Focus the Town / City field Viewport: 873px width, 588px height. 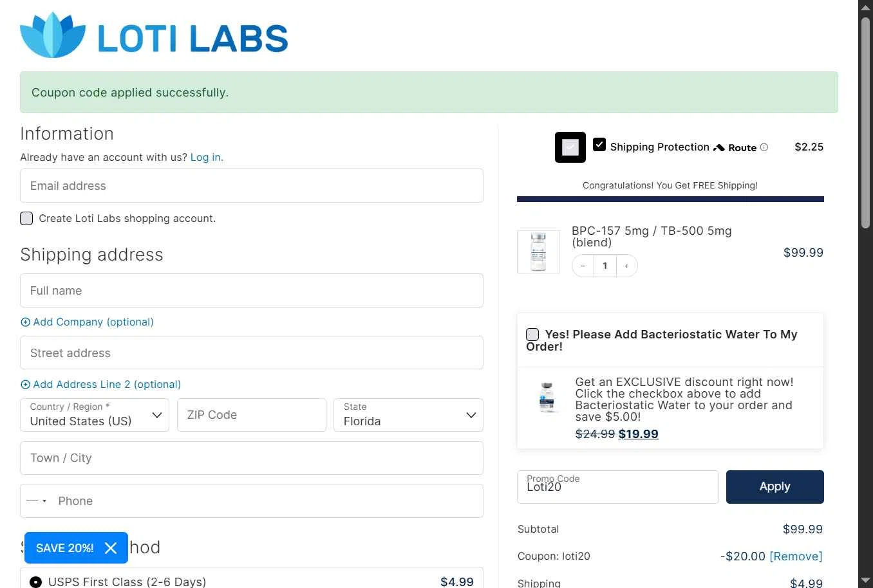(252, 458)
